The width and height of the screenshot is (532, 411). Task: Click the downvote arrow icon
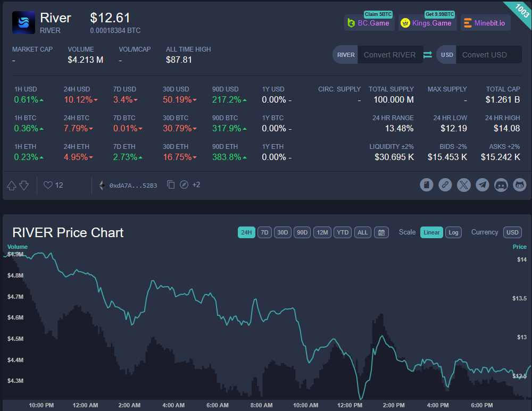pos(24,185)
